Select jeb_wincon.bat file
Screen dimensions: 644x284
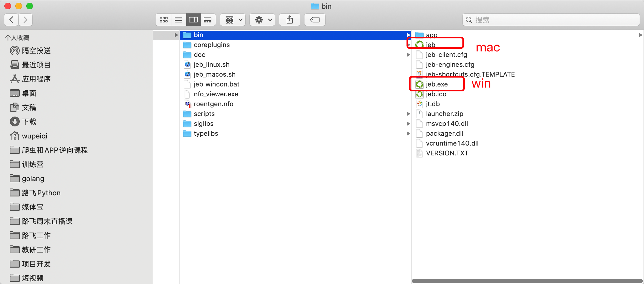(x=211, y=84)
